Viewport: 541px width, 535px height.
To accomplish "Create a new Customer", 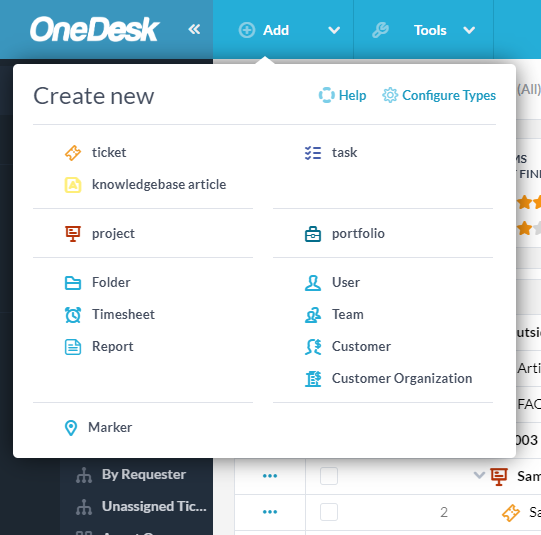I will pos(361,347).
